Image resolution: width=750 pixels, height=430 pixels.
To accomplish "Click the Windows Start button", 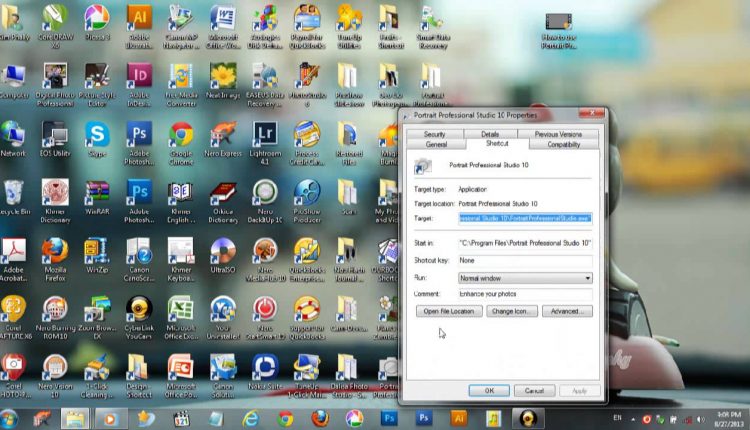I will [x=9, y=419].
